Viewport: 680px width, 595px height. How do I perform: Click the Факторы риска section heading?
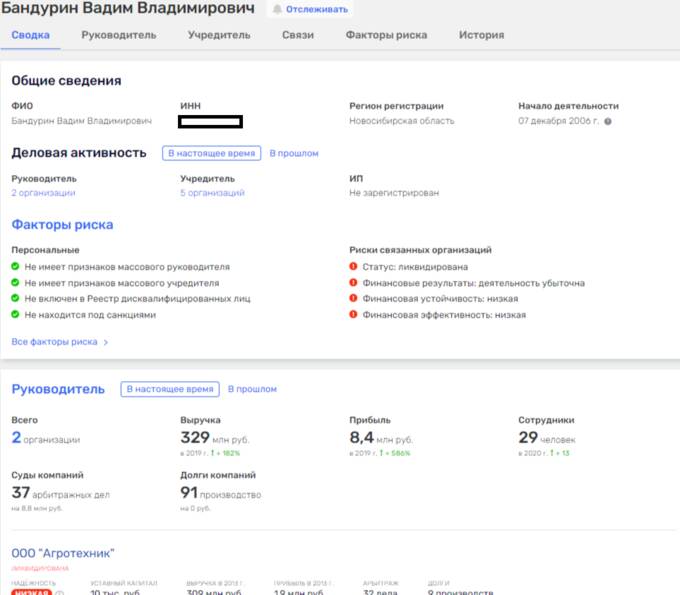click(x=62, y=225)
